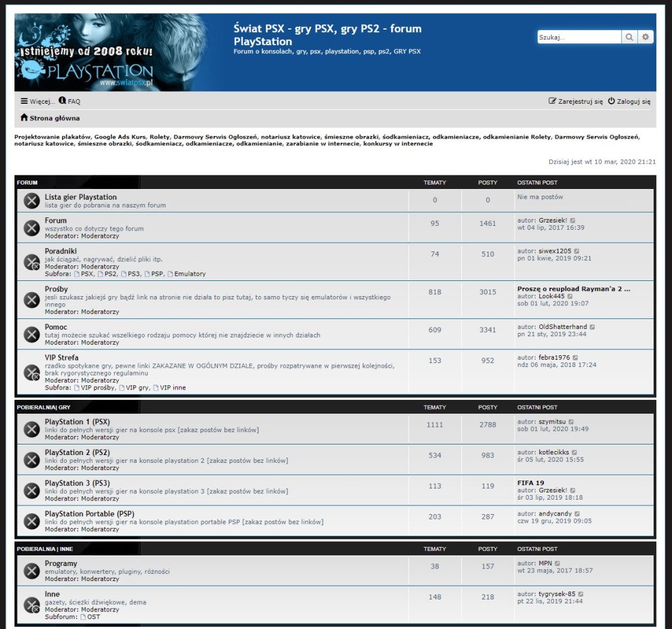Open PlayStation 2 (PS2) downloads forum
Viewport: 672px width, 629px height.
[77, 452]
